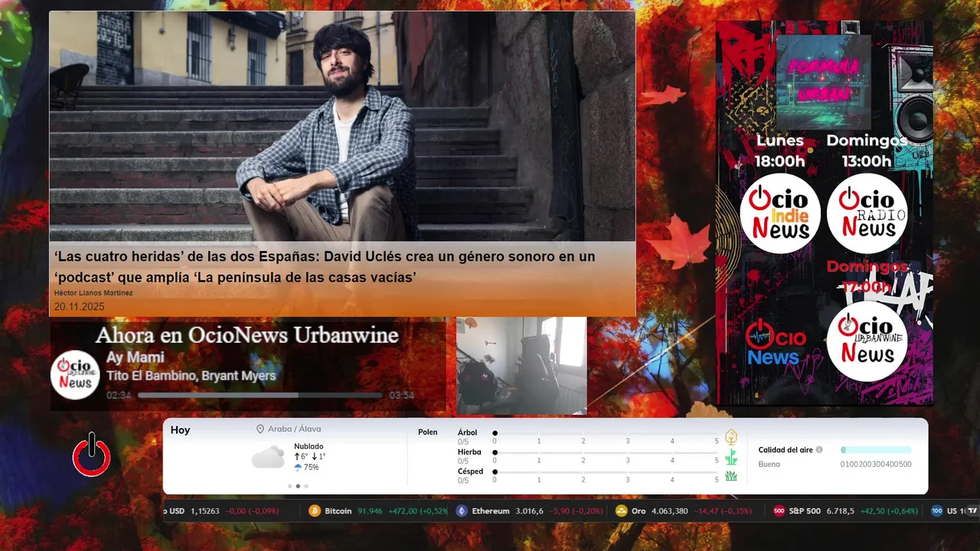
Task: Click the total duration 03:54
Action: (x=401, y=396)
